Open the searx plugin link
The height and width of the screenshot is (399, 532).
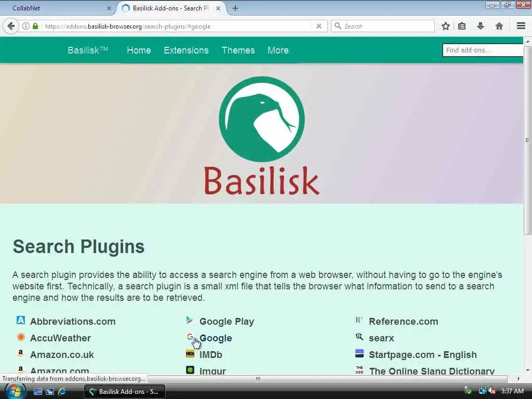(x=381, y=338)
